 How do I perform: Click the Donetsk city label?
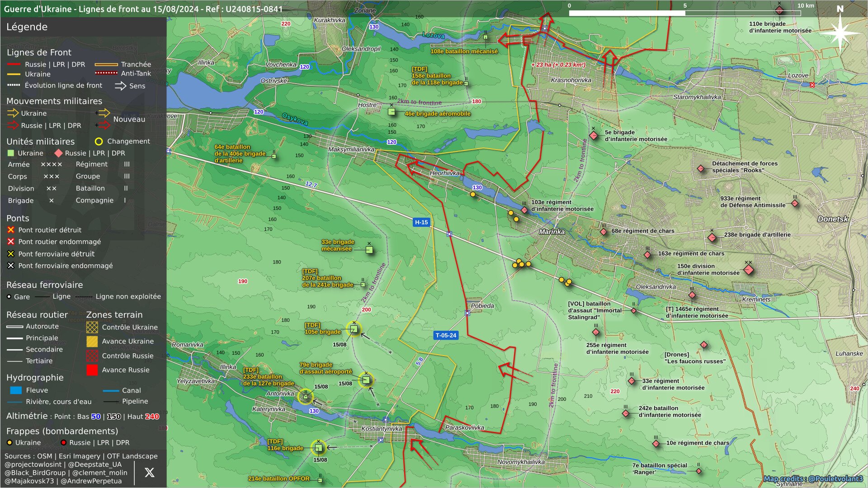[833, 219]
